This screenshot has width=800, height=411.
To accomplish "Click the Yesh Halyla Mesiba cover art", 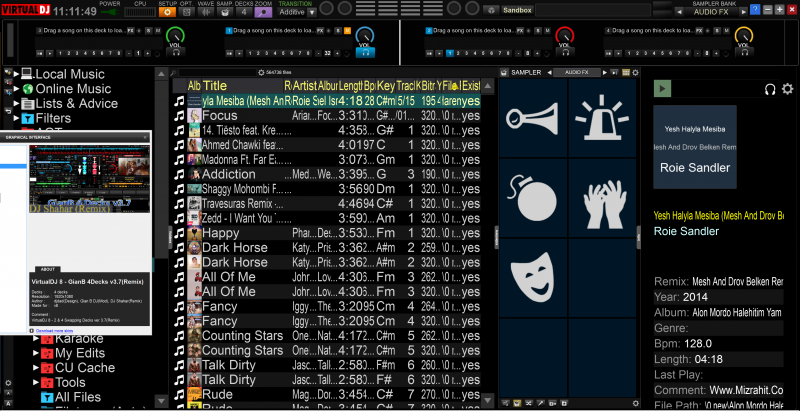I will tap(695, 147).
